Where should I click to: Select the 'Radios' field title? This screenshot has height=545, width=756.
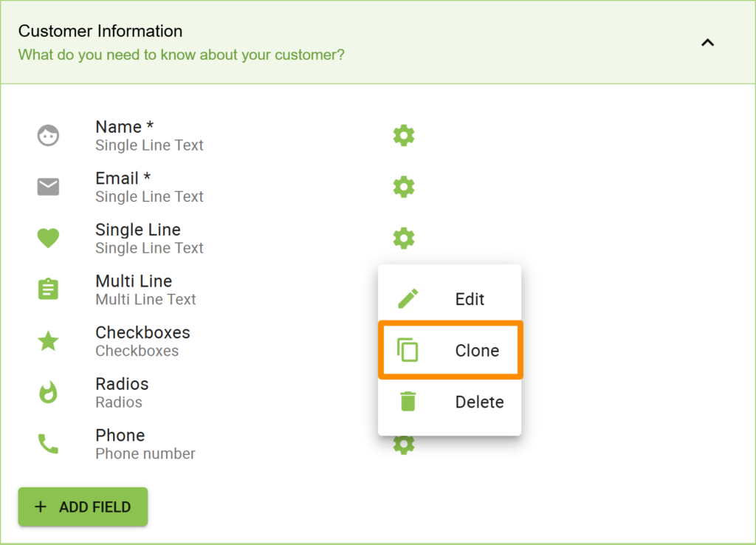122,384
